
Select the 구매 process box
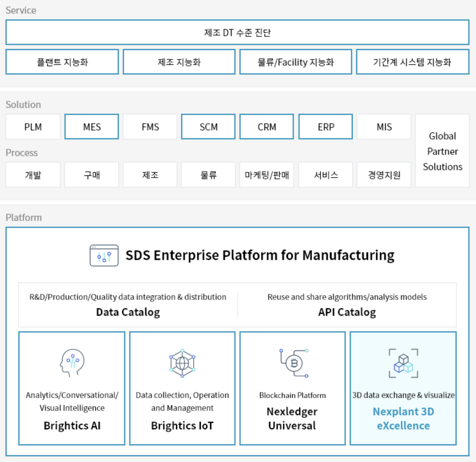(x=92, y=175)
